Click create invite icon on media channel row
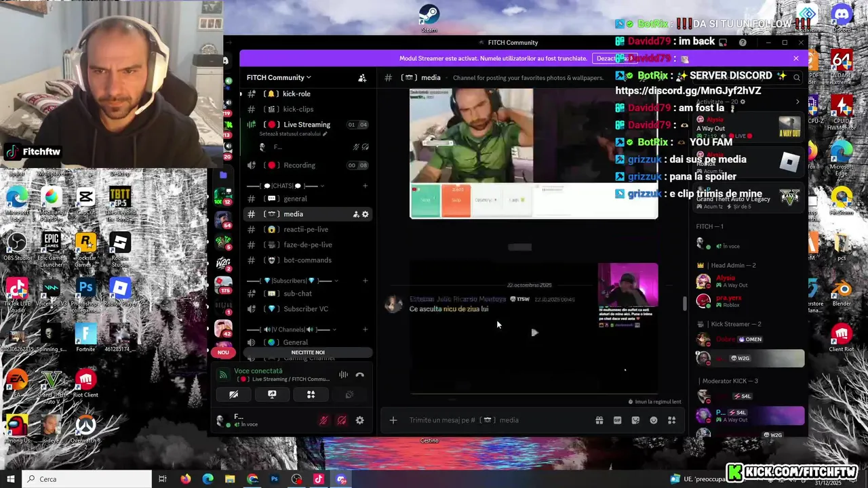 (x=355, y=214)
